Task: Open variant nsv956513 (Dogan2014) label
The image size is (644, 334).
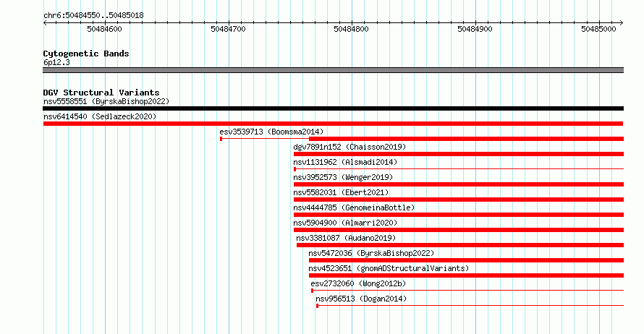Action: tap(361, 299)
